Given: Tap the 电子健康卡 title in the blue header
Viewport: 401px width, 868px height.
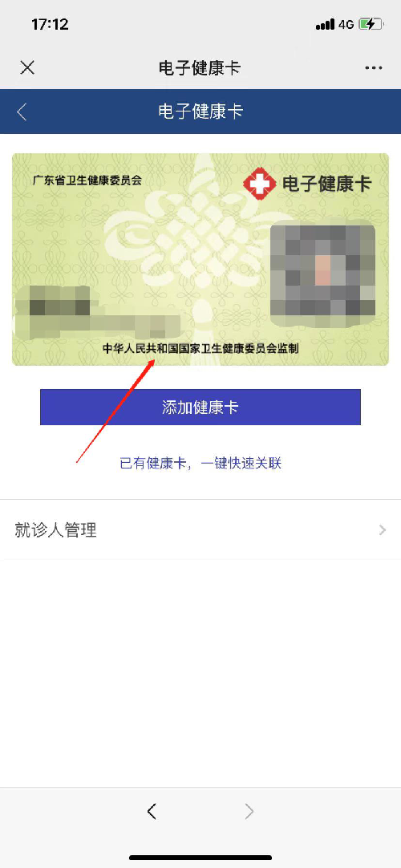Looking at the screenshot, I should pyautogui.click(x=200, y=112).
